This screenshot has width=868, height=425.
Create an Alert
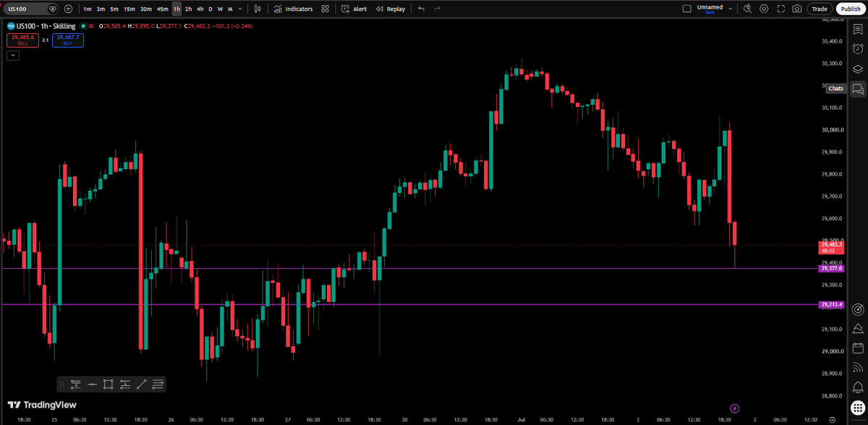coord(354,9)
